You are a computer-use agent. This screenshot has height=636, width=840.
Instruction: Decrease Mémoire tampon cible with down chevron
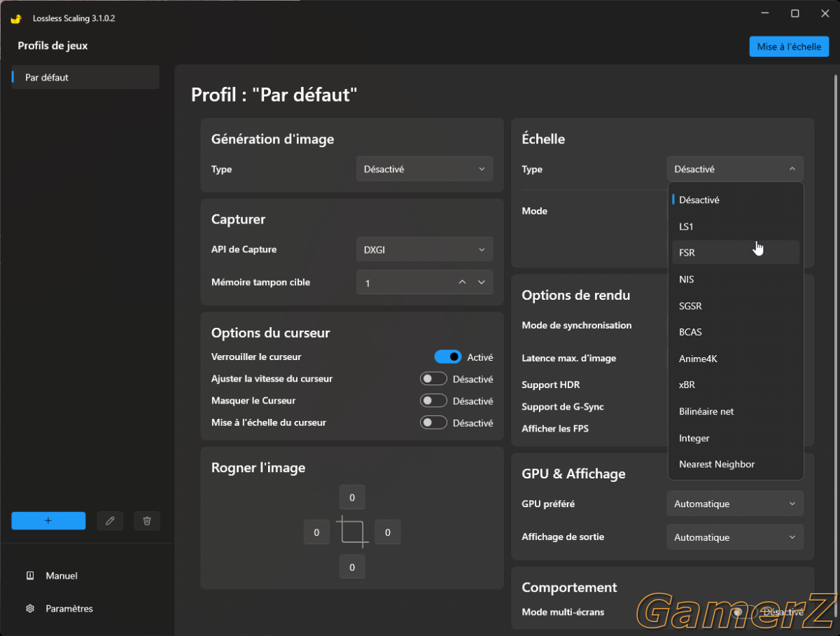pos(482,282)
